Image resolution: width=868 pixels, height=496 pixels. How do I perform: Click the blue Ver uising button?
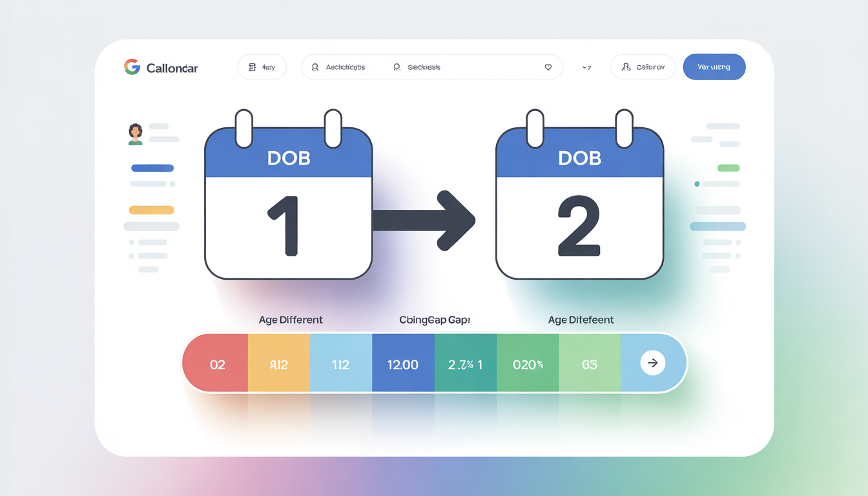pyautogui.click(x=714, y=67)
